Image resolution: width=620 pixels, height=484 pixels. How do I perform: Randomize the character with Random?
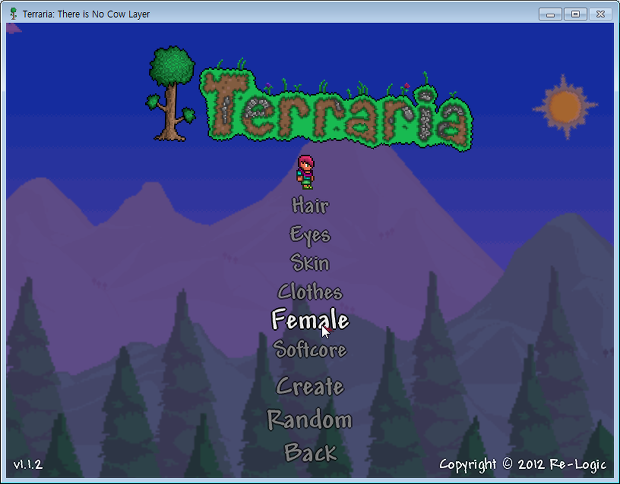click(x=310, y=420)
